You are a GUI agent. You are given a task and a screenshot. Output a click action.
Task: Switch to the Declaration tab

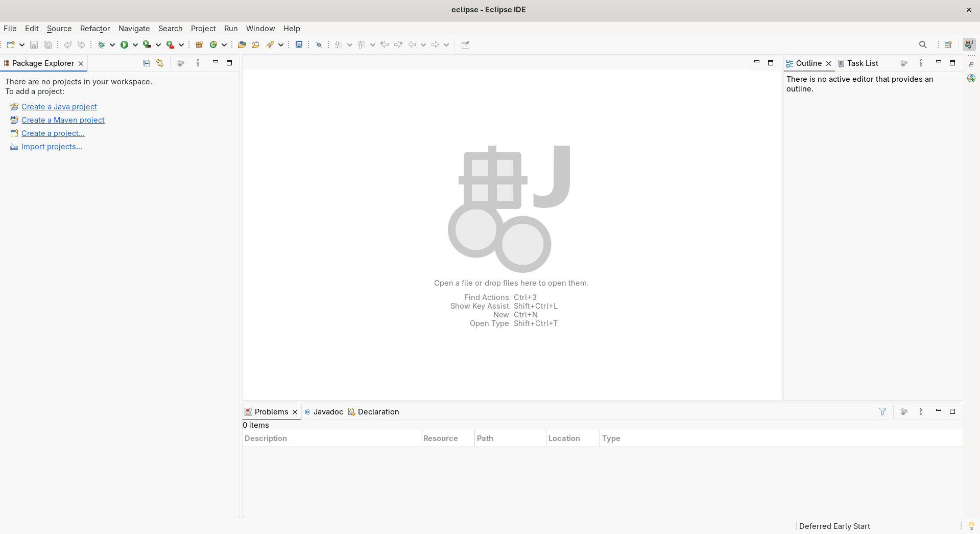[373, 412]
